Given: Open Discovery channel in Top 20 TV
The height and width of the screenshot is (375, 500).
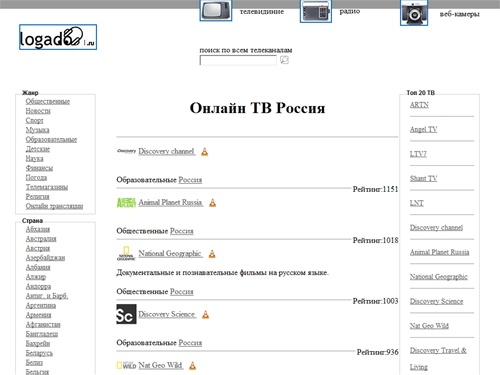Looking at the screenshot, I should point(436,228).
